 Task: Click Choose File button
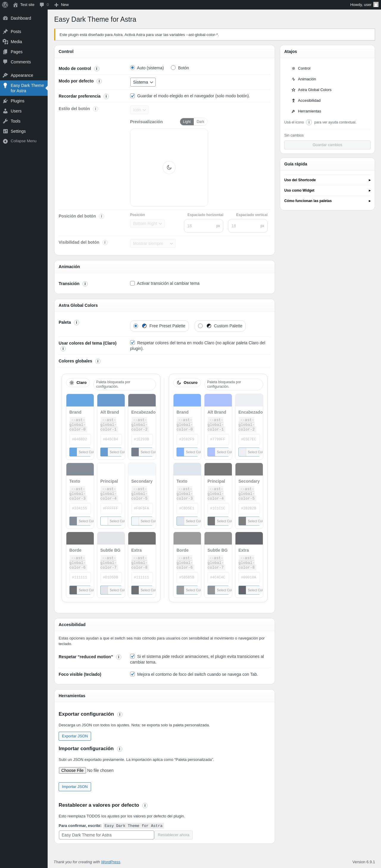73,771
